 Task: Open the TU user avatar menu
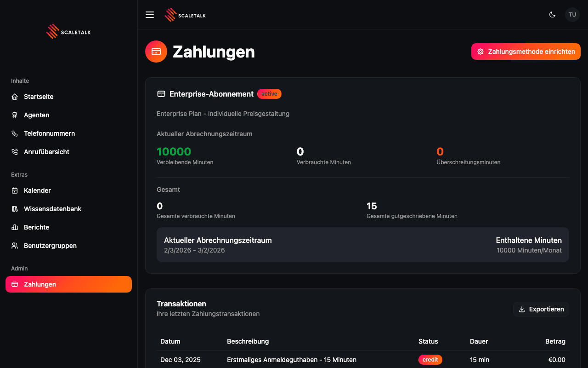[x=572, y=15]
